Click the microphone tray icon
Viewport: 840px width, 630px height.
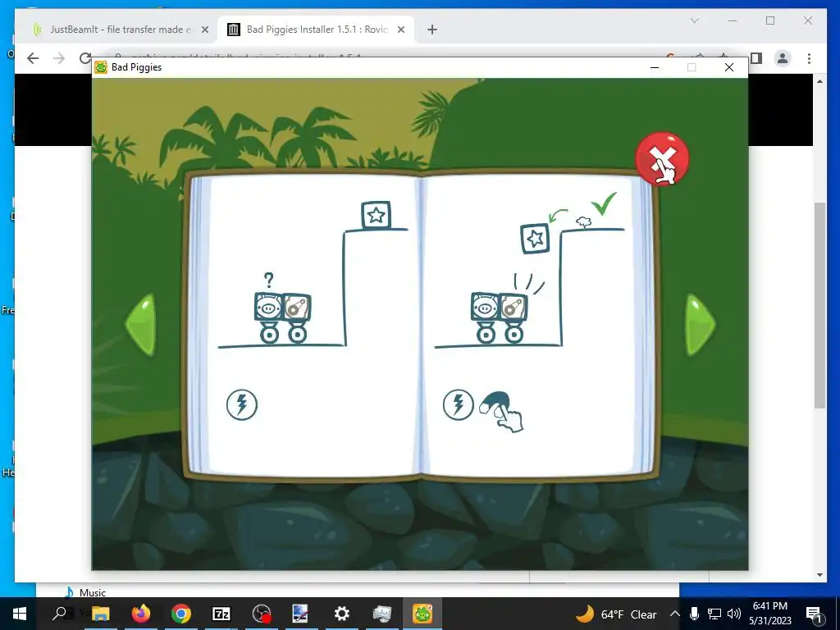(694, 614)
